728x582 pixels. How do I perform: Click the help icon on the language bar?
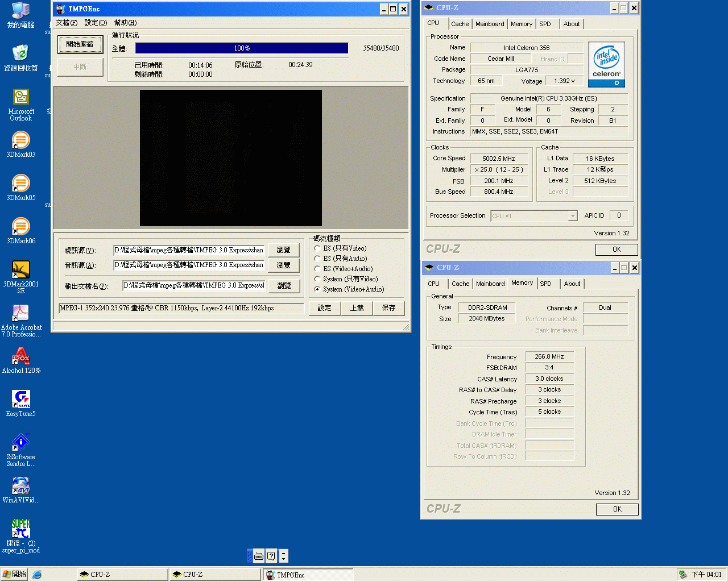pos(271,556)
